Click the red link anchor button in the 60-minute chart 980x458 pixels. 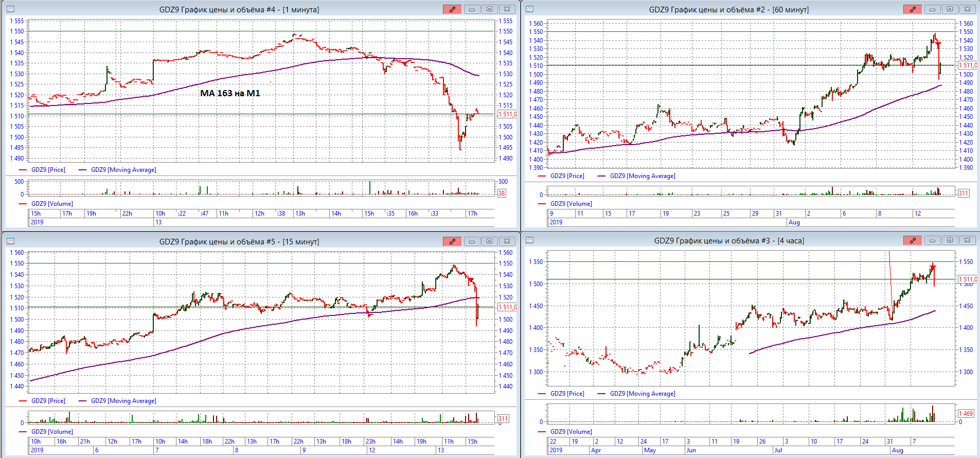[912, 9]
